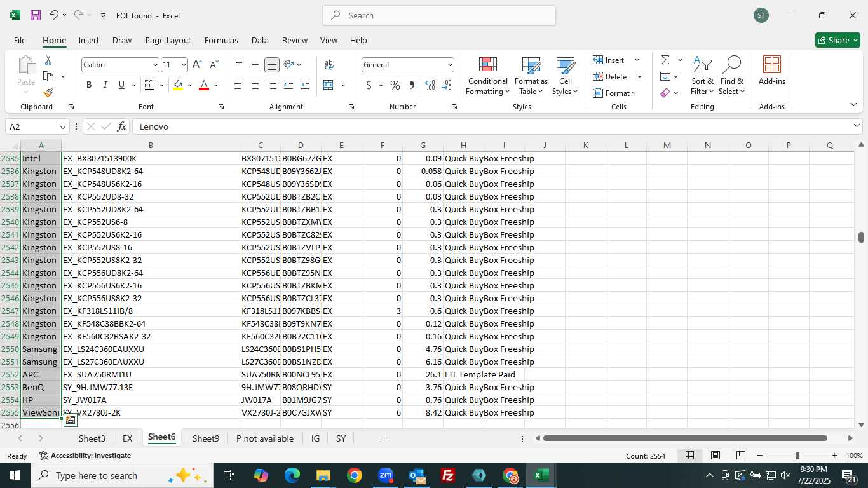Add a new sheet with plus button
868x488 pixels.
pyautogui.click(x=384, y=438)
